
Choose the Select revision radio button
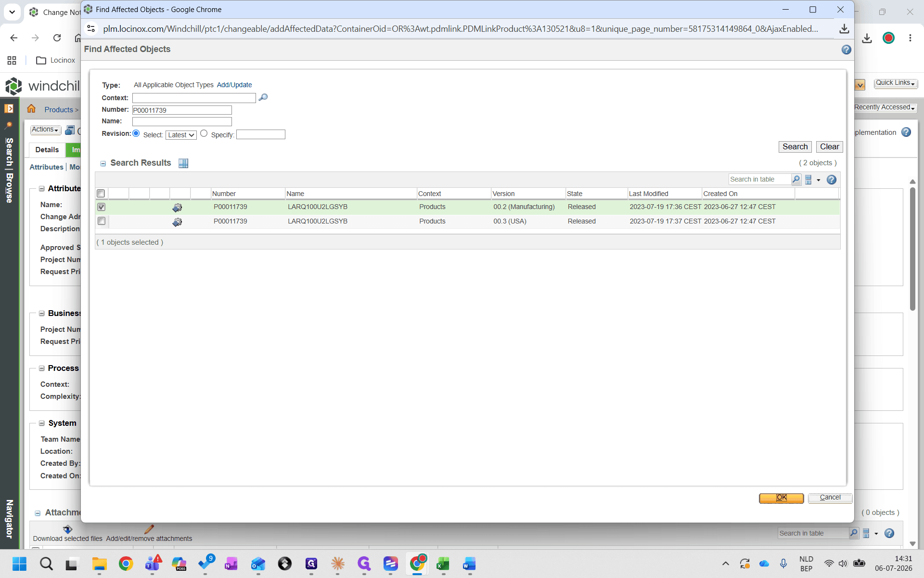coord(136,133)
